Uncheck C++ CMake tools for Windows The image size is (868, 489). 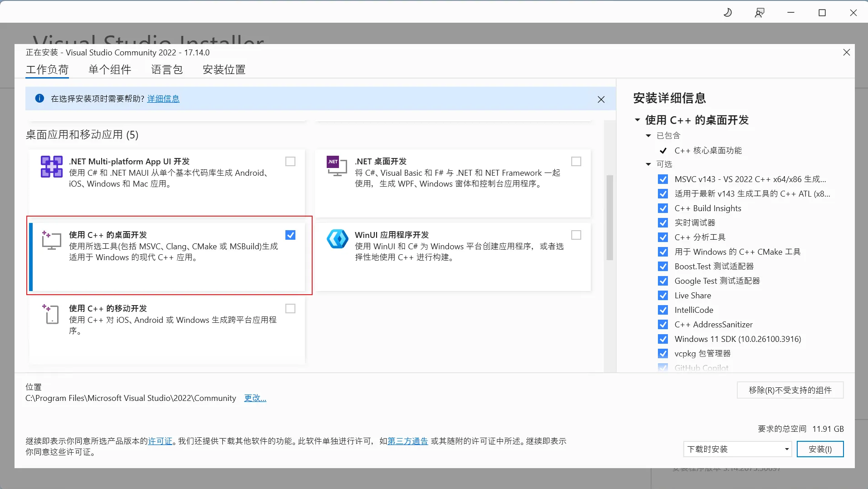pyautogui.click(x=663, y=252)
